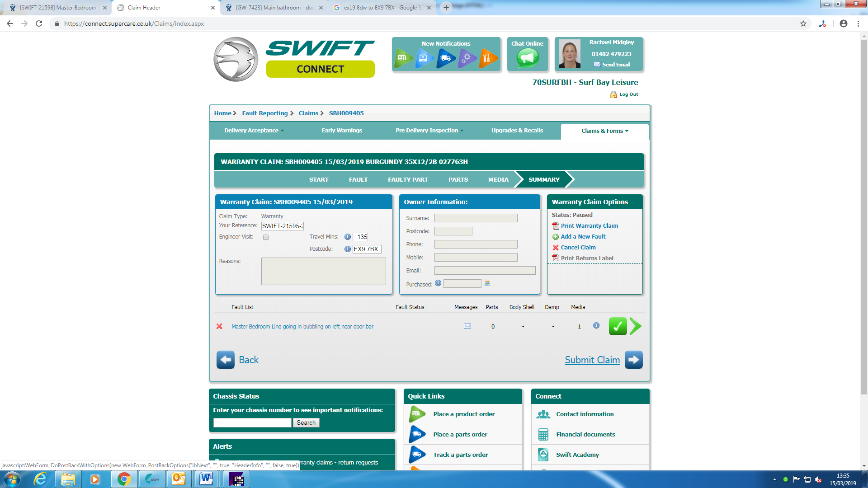The height and width of the screenshot is (488, 868).
Task: Click the green tick icon on fault row
Action: coord(618,326)
